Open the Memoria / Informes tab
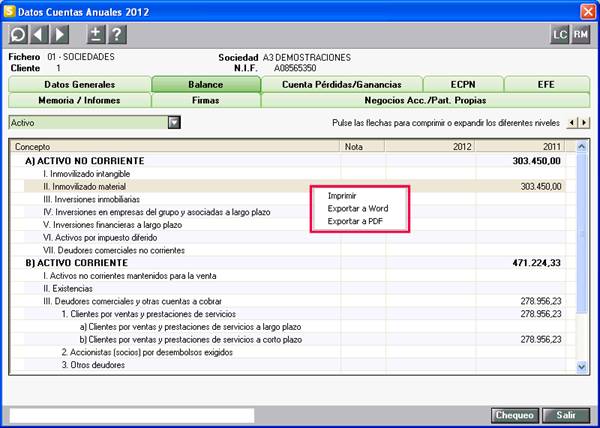The image size is (600, 428). tap(80, 101)
